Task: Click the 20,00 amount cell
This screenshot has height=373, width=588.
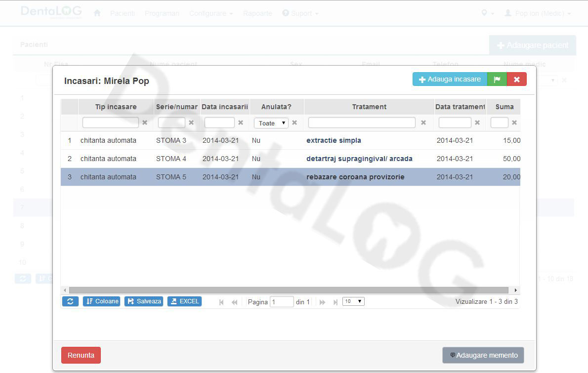Action: pos(511,177)
